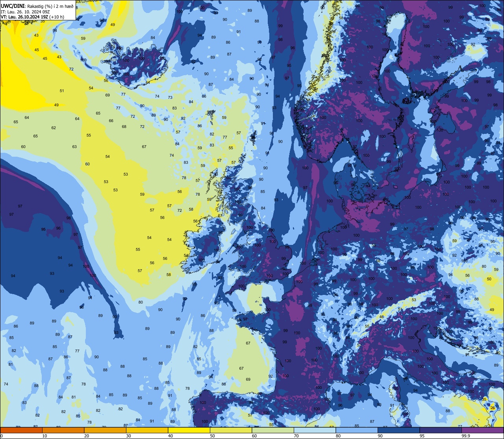Click the 'UWC/DINI: Rakastig (%) í 2 m hæð' title
504x439 pixels.
[x=37, y=6]
